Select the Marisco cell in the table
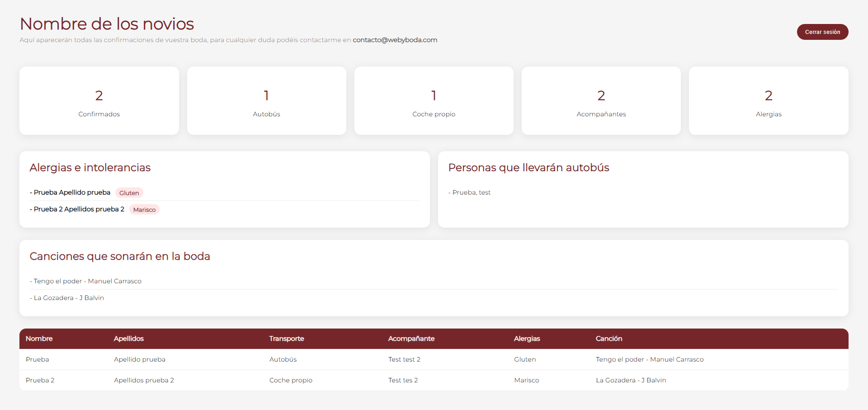This screenshot has height=410, width=868. point(527,380)
